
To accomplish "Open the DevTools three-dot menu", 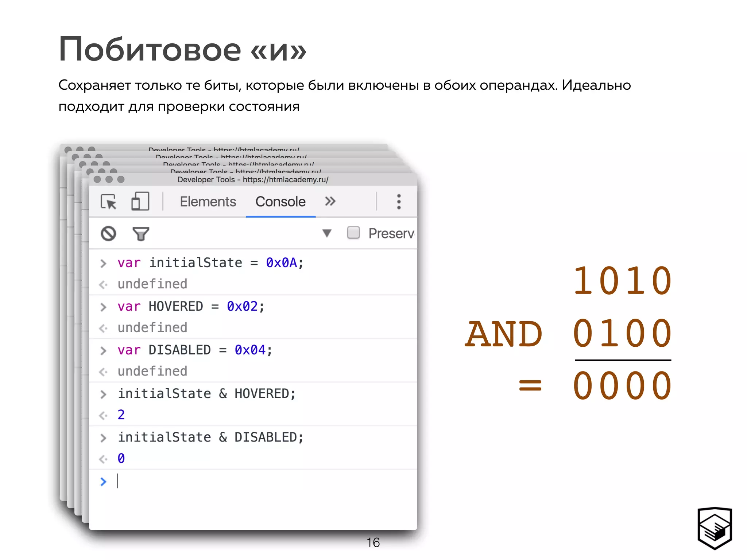I will [x=399, y=202].
